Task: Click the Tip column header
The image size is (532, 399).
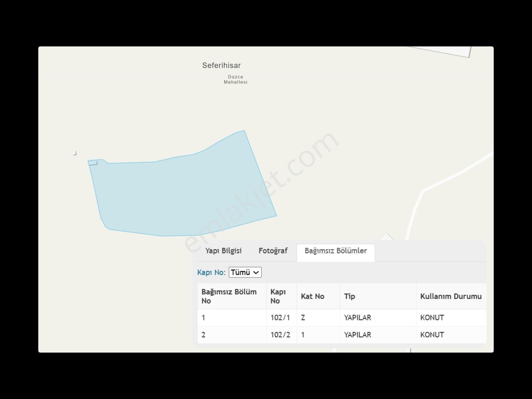Action: [349, 297]
